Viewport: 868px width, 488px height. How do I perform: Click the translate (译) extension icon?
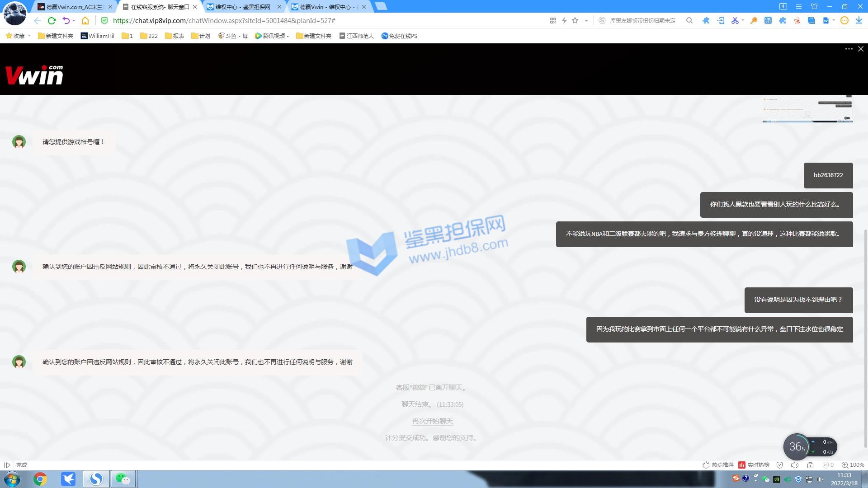pos(768,21)
